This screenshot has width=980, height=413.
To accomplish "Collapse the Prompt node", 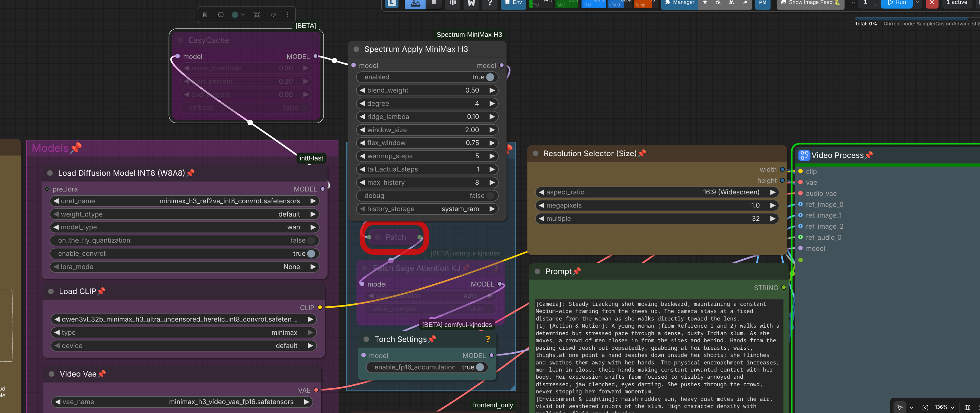I will pos(538,271).
